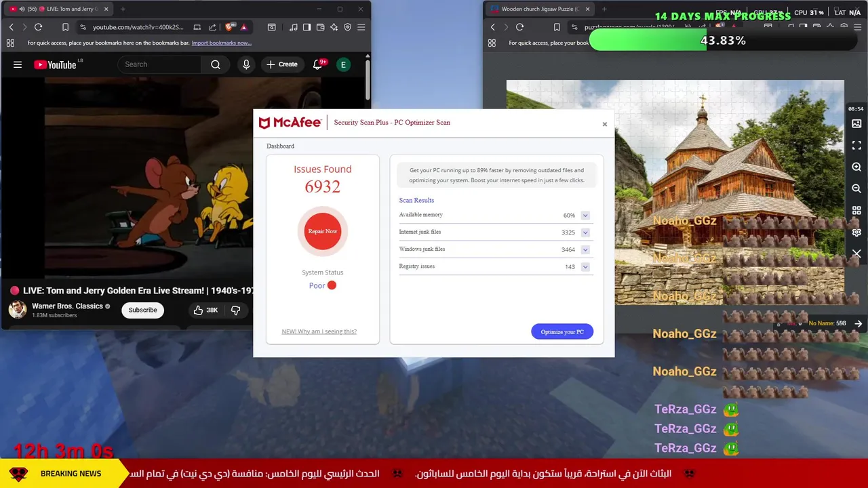
Task: Click the Optimize my PC button
Action: (x=562, y=331)
